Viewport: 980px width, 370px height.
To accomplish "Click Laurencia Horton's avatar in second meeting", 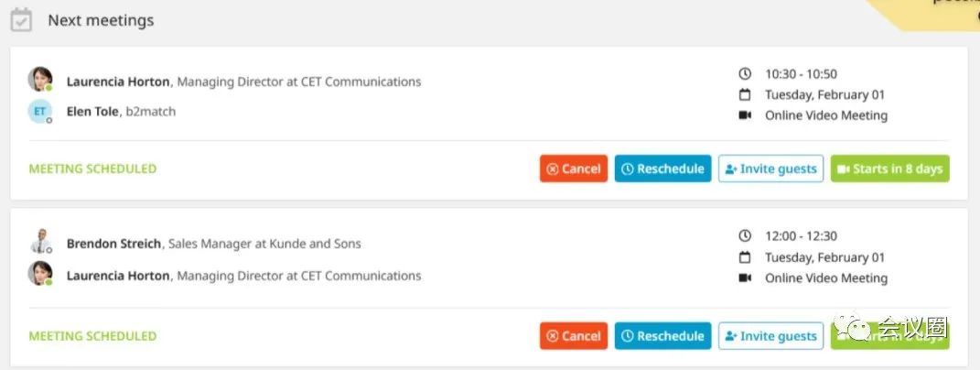I will click(x=40, y=273).
